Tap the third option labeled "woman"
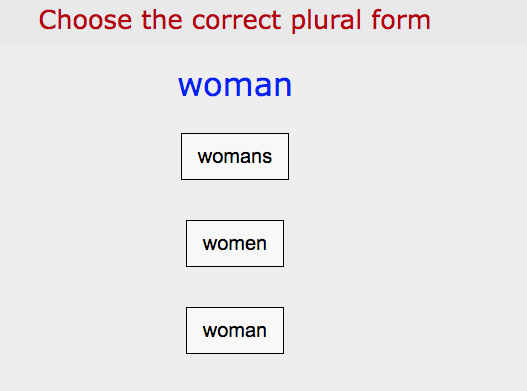The width and height of the screenshot is (527, 391). pos(235,330)
